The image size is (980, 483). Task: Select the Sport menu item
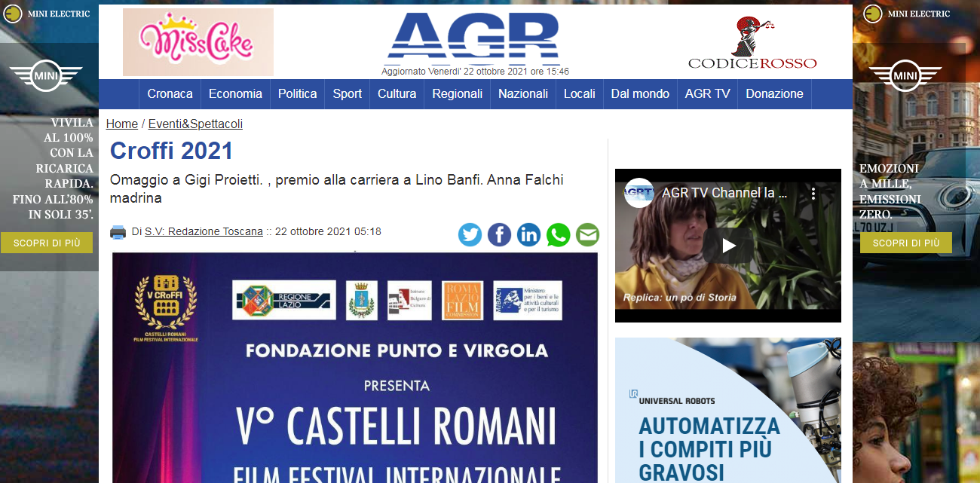[348, 94]
